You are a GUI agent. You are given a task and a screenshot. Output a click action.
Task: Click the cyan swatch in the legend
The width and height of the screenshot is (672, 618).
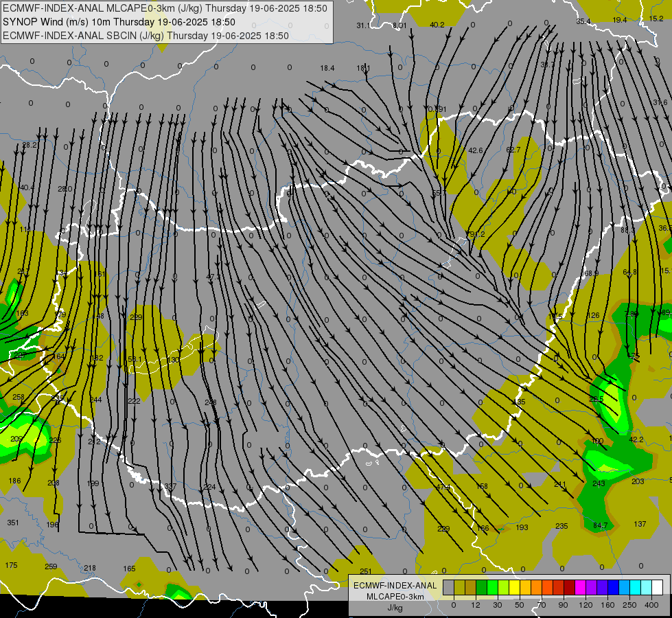[x=635, y=587]
